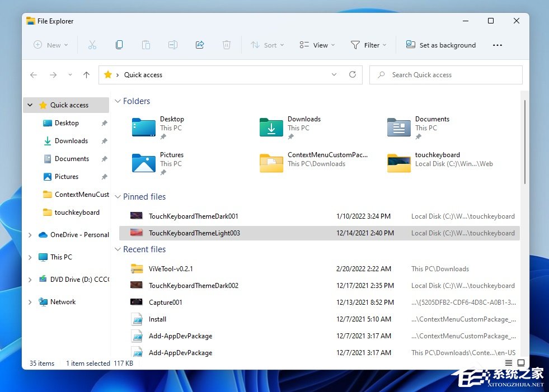Select the Copy icon
This screenshot has width=549, height=392.
(x=119, y=45)
